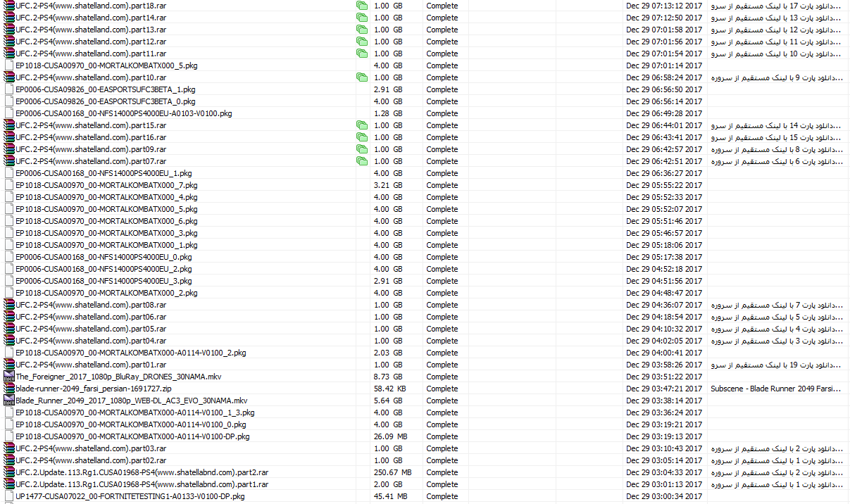The height and width of the screenshot is (504, 850).
Task: Click the video icon of The_Foreigner_2017 mkv
Action: (x=9, y=377)
